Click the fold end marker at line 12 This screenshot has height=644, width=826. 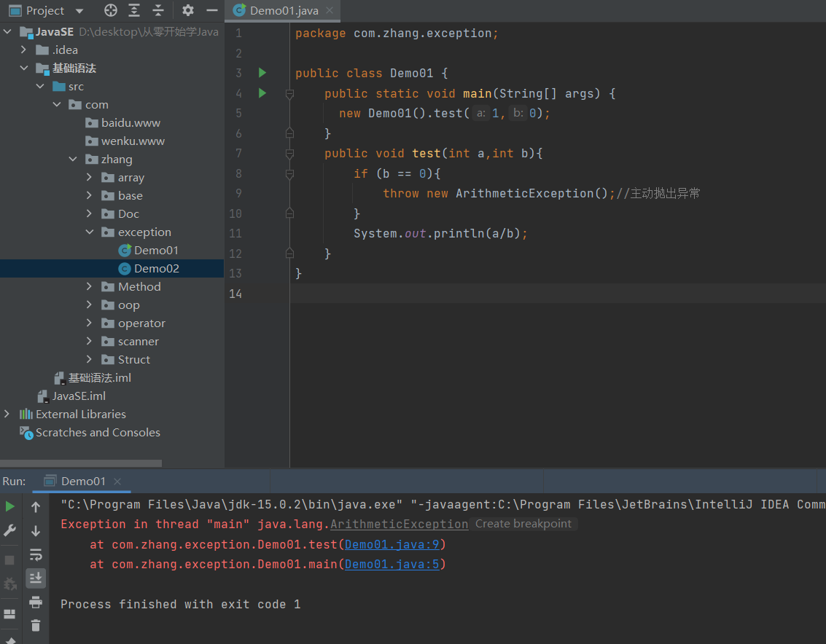(x=289, y=254)
